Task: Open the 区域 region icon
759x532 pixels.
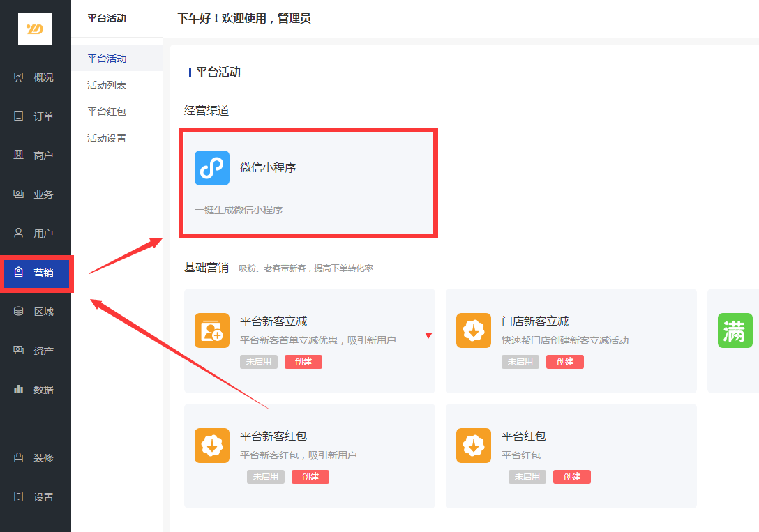Action: click(x=18, y=311)
